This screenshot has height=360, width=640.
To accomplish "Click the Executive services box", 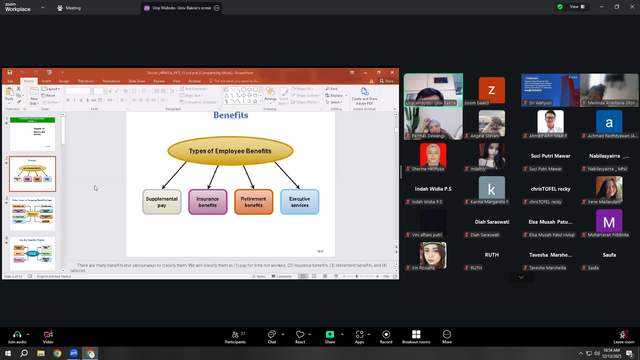I will click(x=300, y=202).
